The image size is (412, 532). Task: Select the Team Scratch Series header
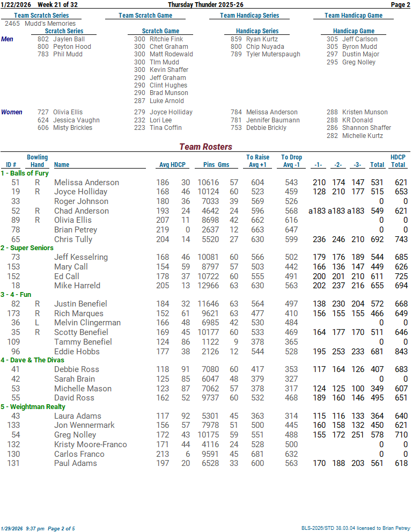(x=41, y=16)
